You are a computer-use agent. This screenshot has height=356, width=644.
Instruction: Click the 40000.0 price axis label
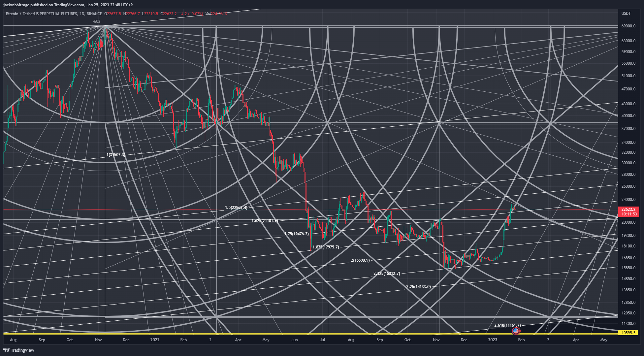(628, 116)
